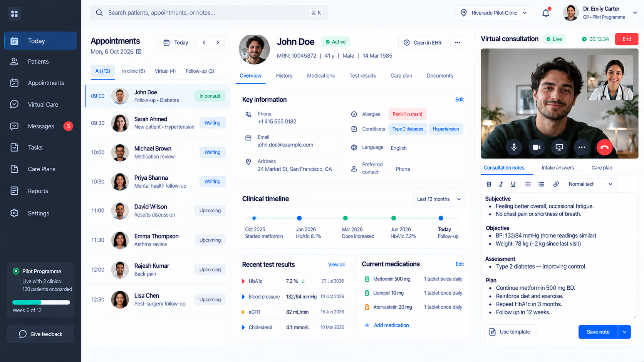Insert a bulleted list in the notes
Image resolution: width=644 pixels, height=362 pixels.
pyautogui.click(x=541, y=184)
